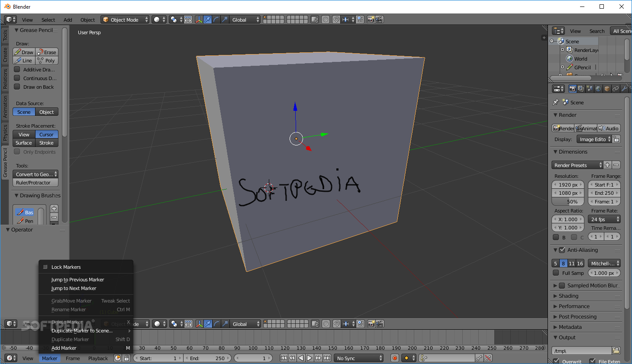Image resolution: width=632 pixels, height=364 pixels.
Task: Toggle the timeline preview range clock icon
Action: tap(118, 358)
